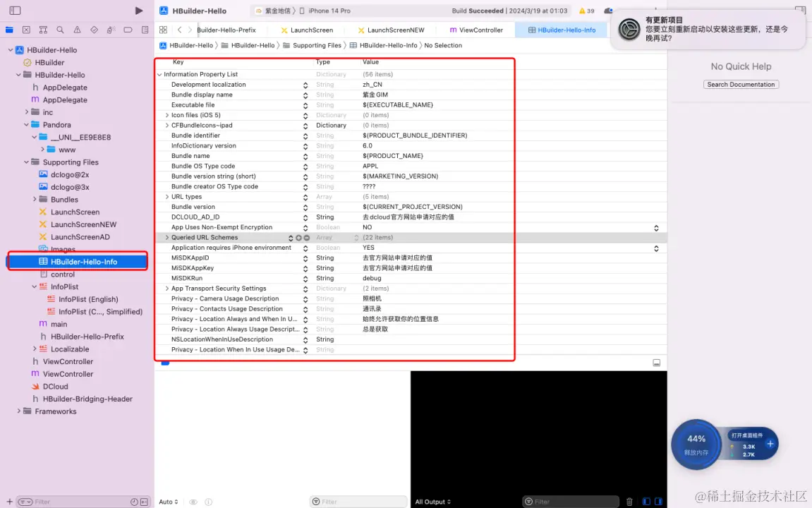Screen dimensions: 812x508
Task: Click the Quick Look eye icon
Action: pyautogui.click(x=193, y=502)
